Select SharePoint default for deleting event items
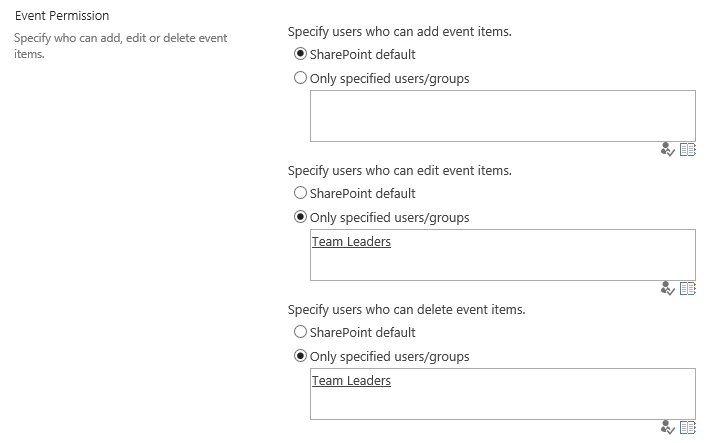 point(301,332)
